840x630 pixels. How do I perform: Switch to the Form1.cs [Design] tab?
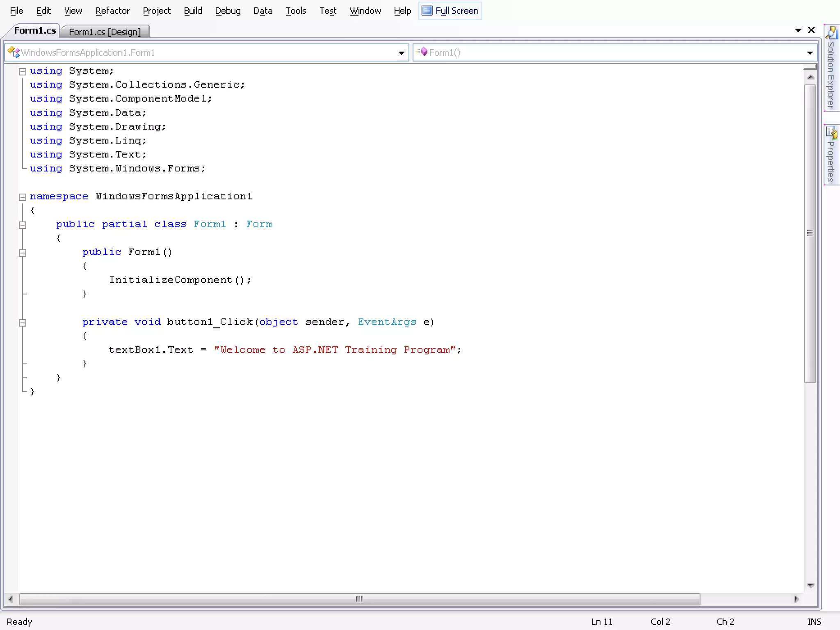(105, 32)
